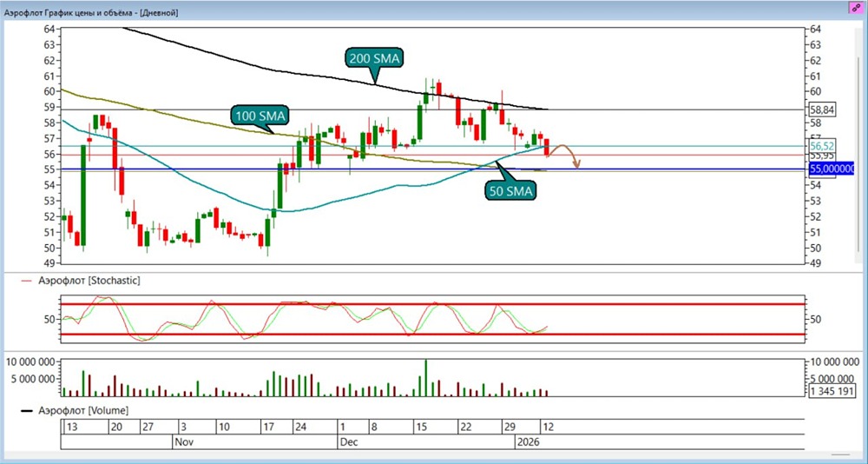The width and height of the screenshot is (868, 464).
Task: Click the upper red stochastic overbought line
Action: point(431,304)
